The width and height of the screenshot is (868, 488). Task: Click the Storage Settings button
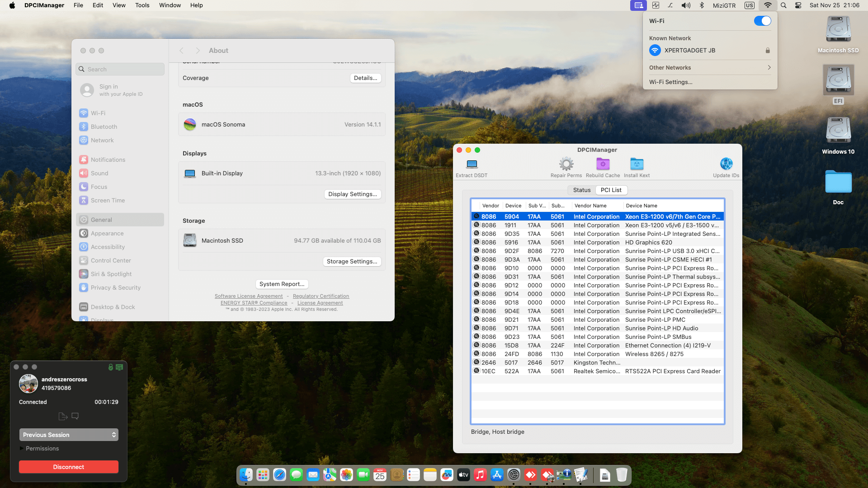point(352,262)
